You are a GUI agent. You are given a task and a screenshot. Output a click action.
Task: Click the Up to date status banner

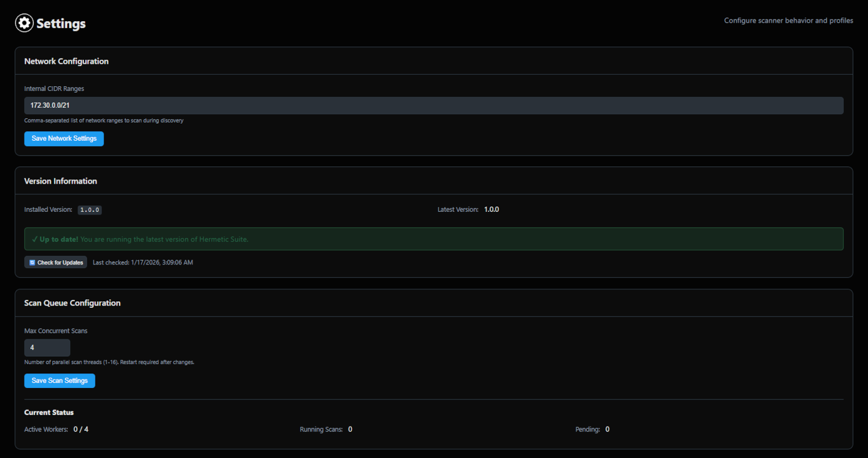433,239
